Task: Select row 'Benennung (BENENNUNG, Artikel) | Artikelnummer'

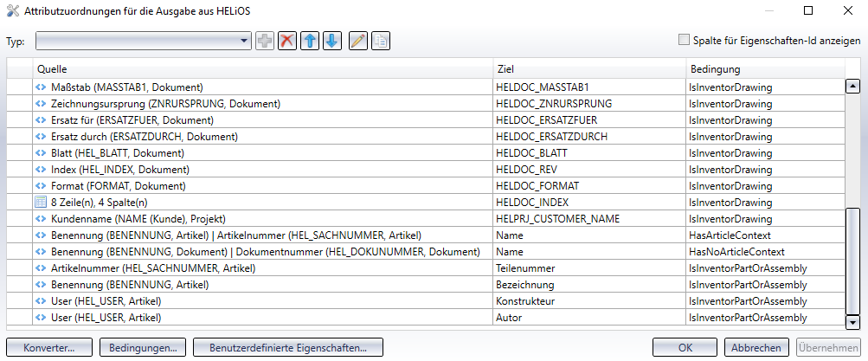Action: 426,235
